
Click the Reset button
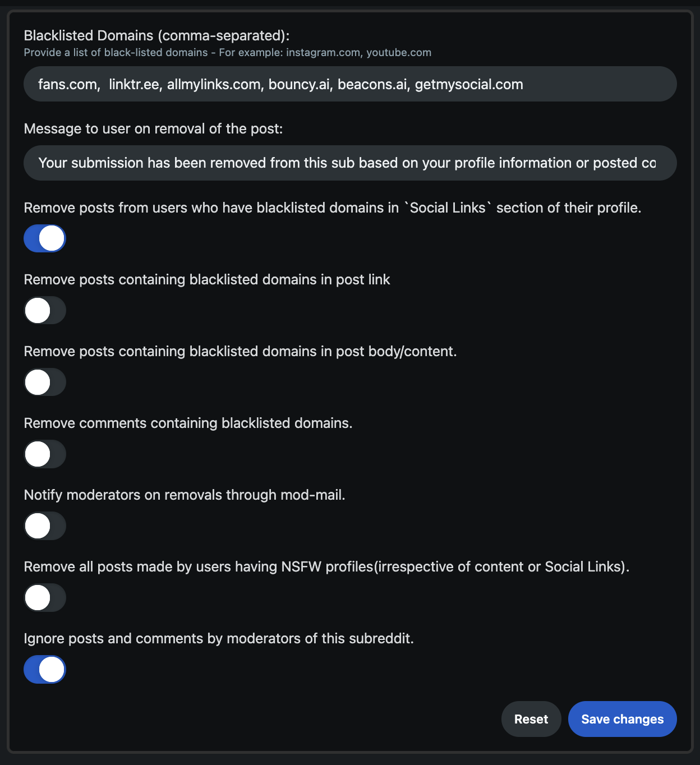[x=531, y=719]
